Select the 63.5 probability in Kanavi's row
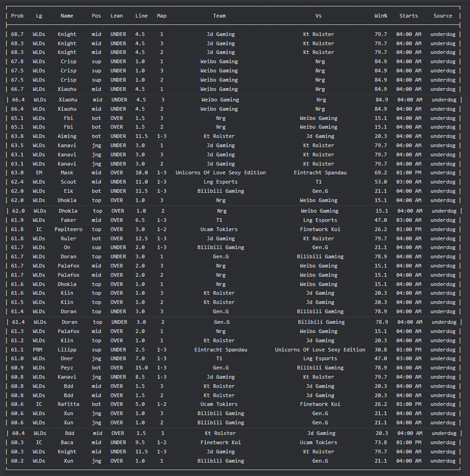Viewport: 470px width, 476px height. pos(18,145)
